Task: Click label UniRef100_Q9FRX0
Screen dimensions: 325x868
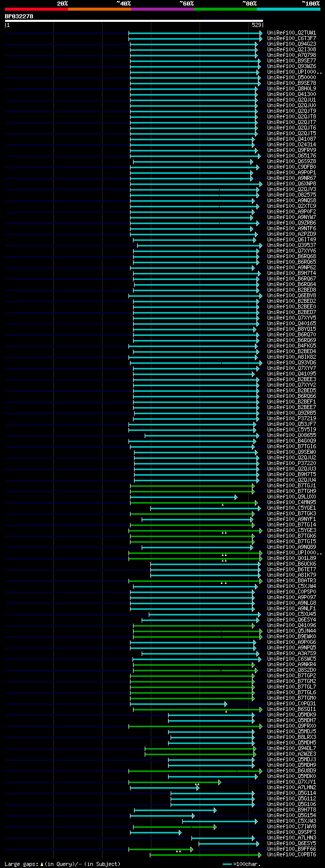Action: [291, 726]
